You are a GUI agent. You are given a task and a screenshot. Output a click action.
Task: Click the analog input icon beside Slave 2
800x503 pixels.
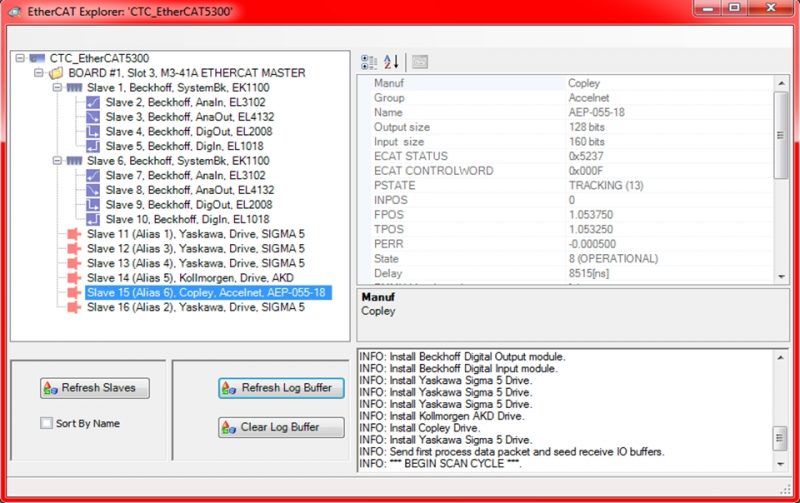tap(93, 102)
